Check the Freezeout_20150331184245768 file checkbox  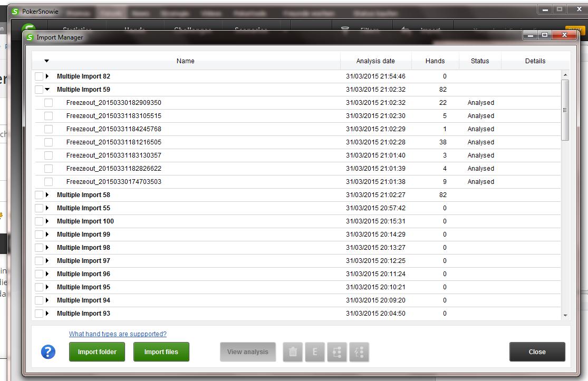pyautogui.click(x=49, y=129)
